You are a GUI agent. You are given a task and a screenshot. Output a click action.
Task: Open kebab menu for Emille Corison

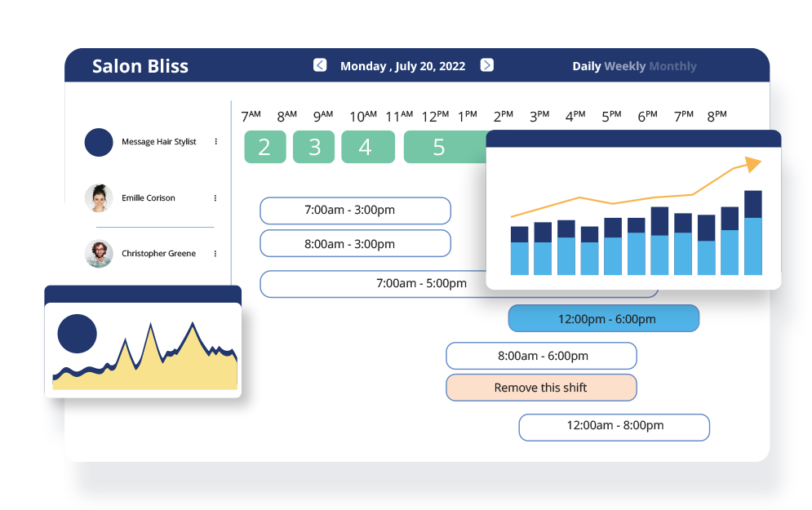coord(215,198)
